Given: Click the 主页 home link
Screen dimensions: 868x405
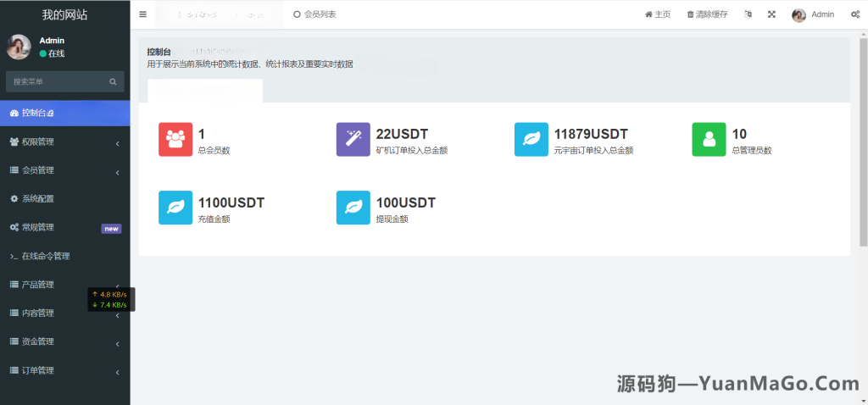Looking at the screenshot, I should (x=658, y=14).
